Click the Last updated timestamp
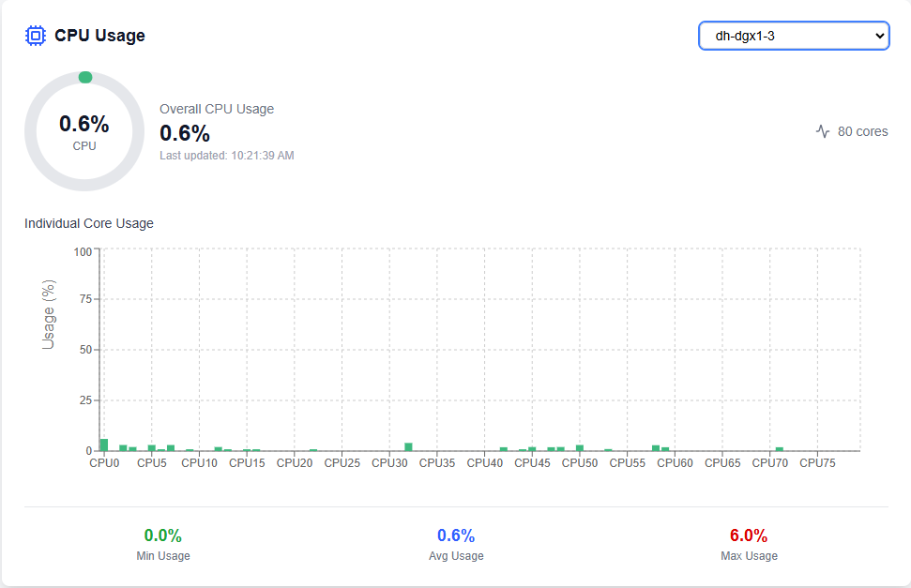Screen dimensions: 911x588 227,156
